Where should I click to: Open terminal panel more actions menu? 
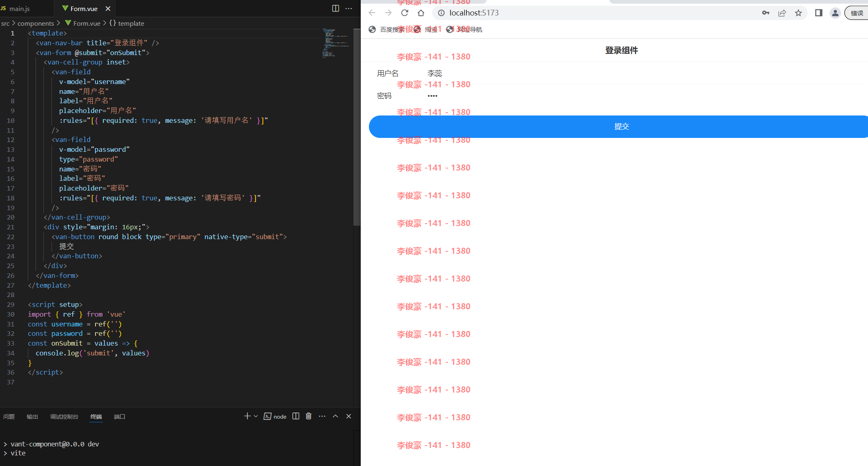coord(322,416)
